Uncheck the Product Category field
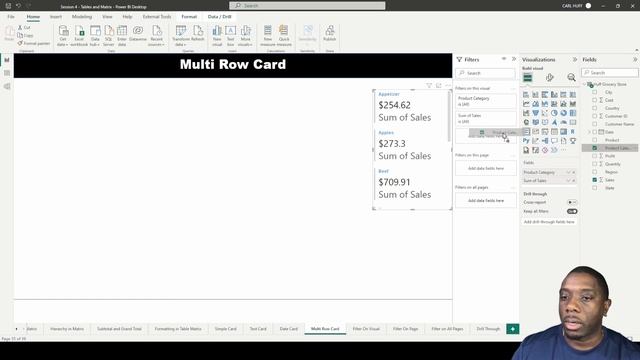 coord(595,148)
